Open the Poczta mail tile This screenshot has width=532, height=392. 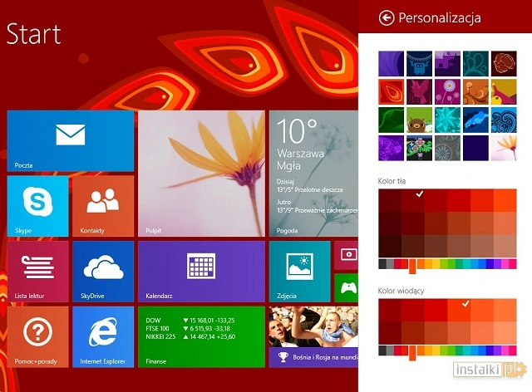pyautogui.click(x=71, y=140)
